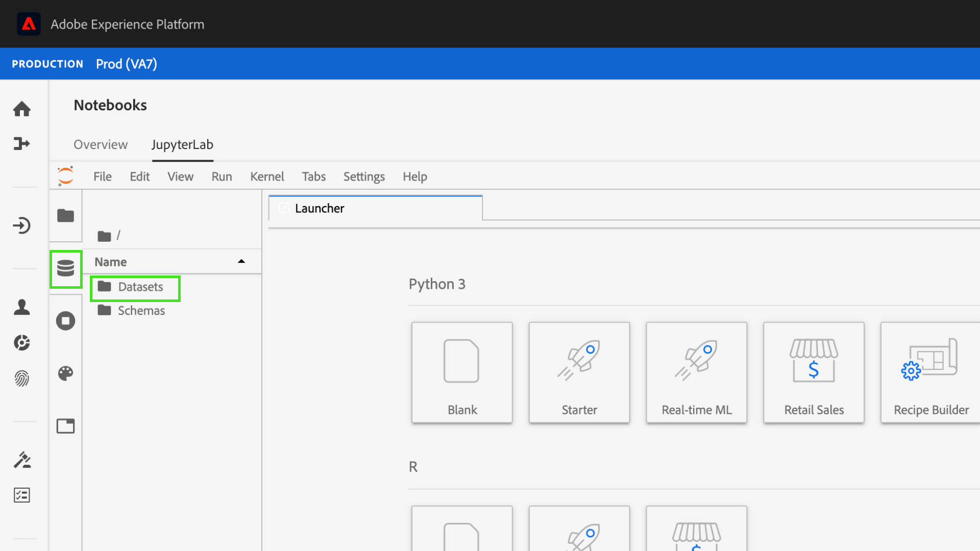Open the Commands palette icon
The height and width of the screenshot is (551, 980).
[65, 373]
